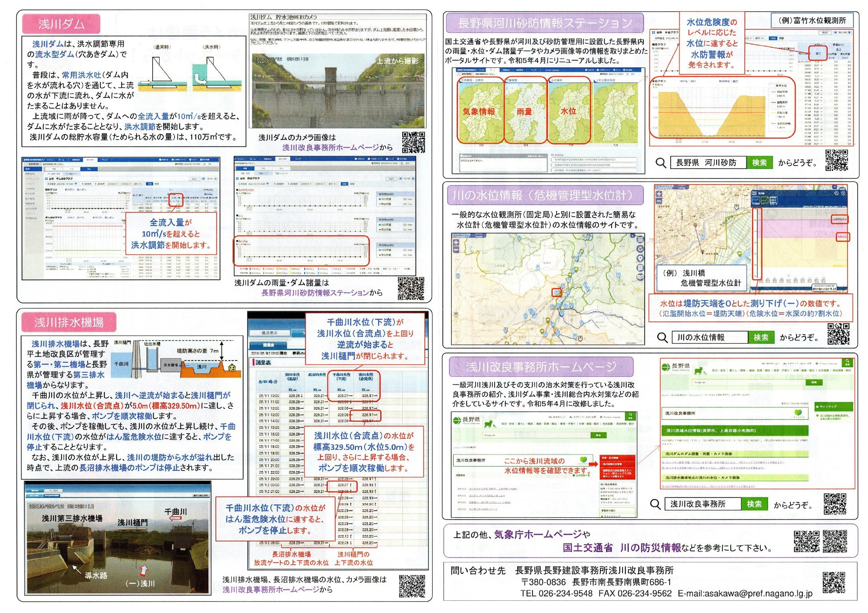868x613 pixels.
Task: Click the 水位危険度のレベルに応じた callout box
Action: 712,43
